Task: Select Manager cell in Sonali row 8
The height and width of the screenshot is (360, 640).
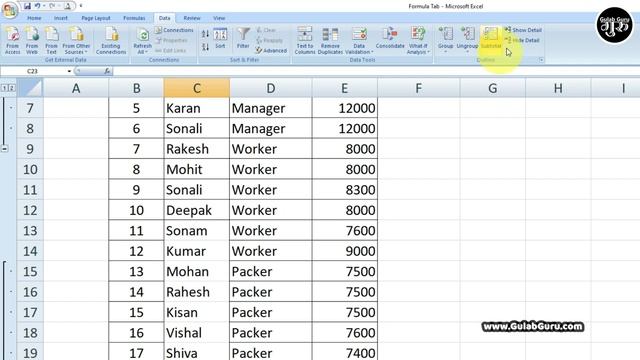Action: click(271, 129)
